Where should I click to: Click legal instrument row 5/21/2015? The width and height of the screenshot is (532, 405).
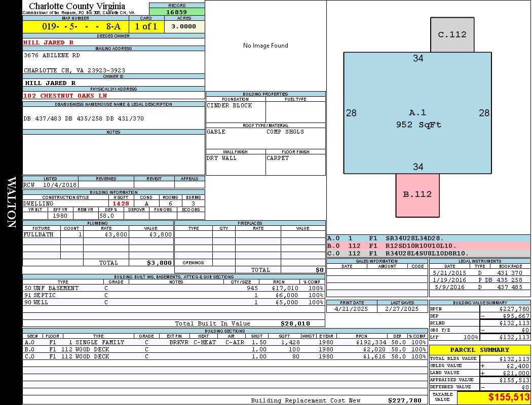pos(480,272)
